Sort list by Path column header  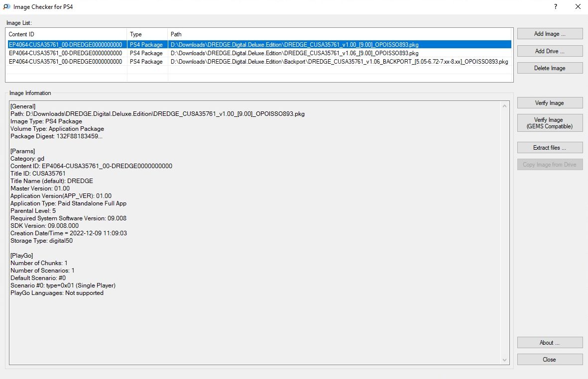pyautogui.click(x=340, y=34)
